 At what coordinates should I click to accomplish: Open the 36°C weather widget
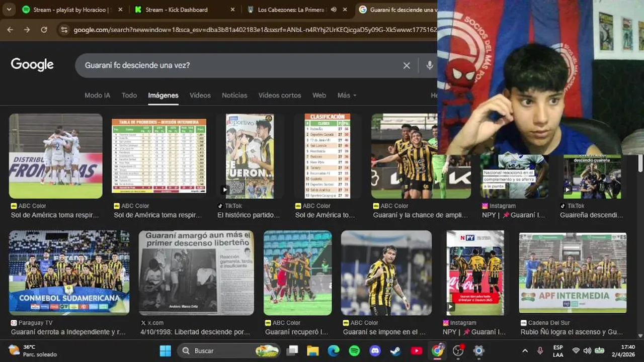pyautogui.click(x=33, y=351)
